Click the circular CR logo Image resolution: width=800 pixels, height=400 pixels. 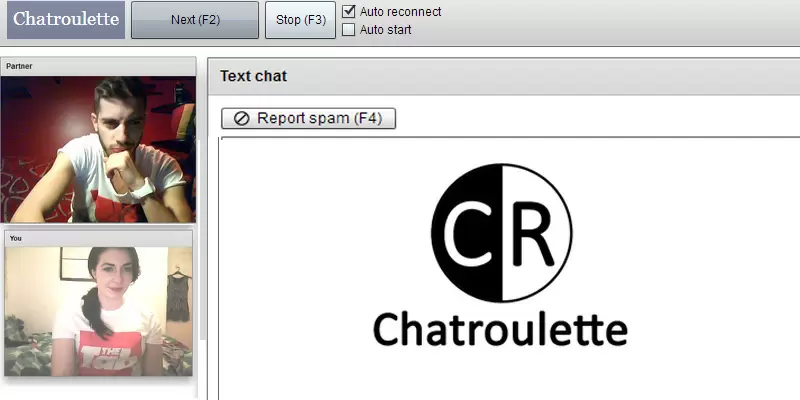[501, 233]
